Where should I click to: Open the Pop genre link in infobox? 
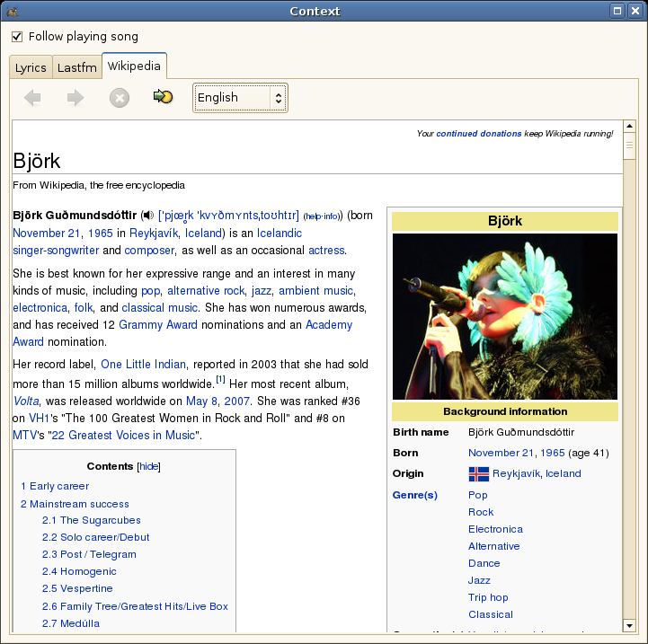[x=478, y=495]
